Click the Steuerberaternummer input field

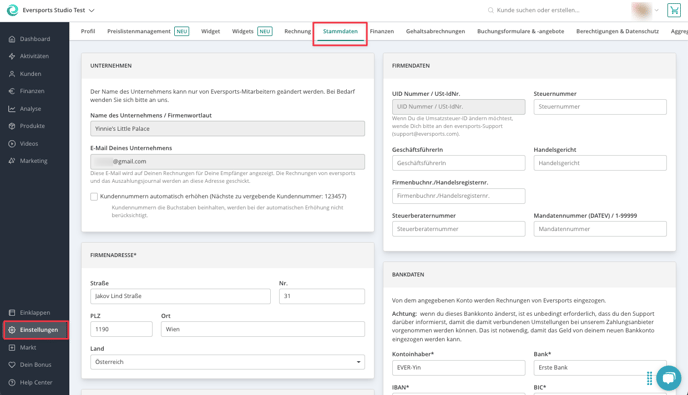pos(459,229)
